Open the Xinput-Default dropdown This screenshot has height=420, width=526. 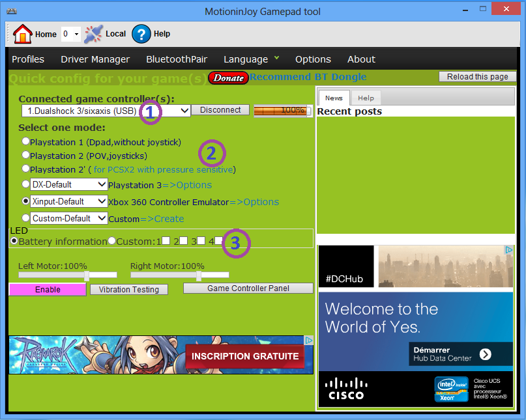[102, 202]
